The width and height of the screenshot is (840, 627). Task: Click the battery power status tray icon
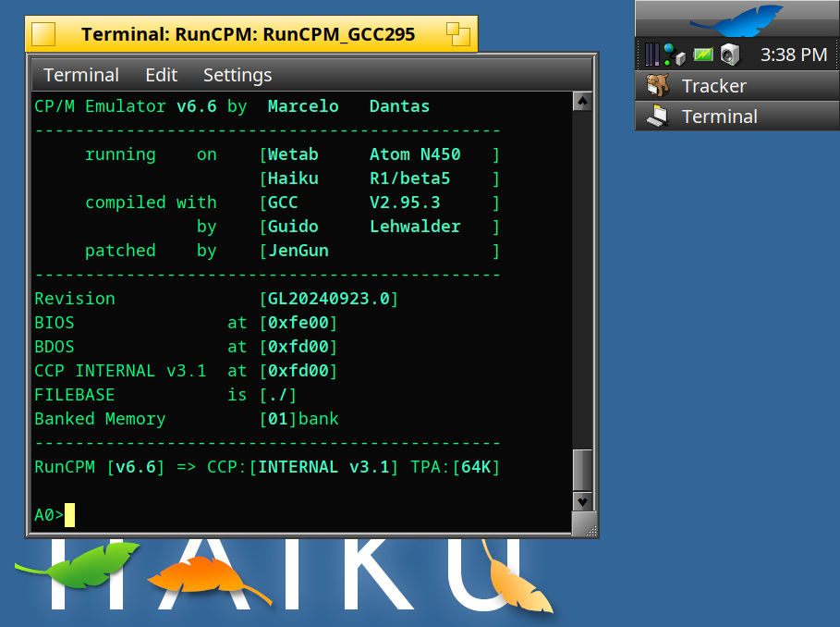[703, 55]
